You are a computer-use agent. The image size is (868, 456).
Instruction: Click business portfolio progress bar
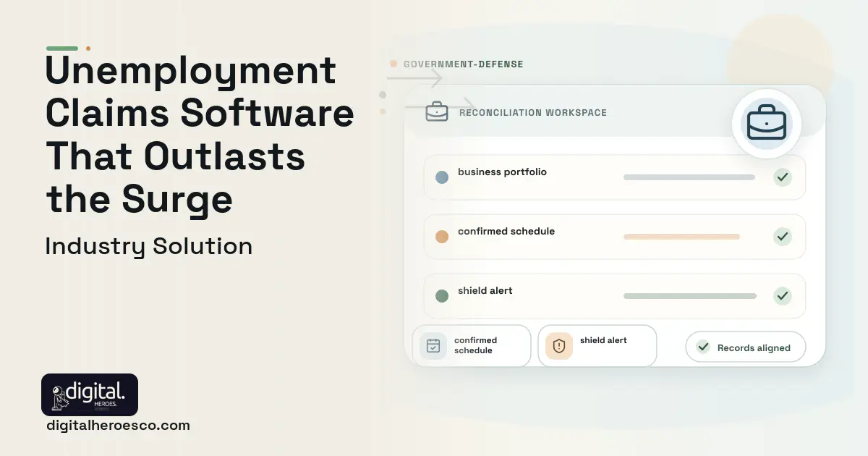pyautogui.click(x=689, y=177)
